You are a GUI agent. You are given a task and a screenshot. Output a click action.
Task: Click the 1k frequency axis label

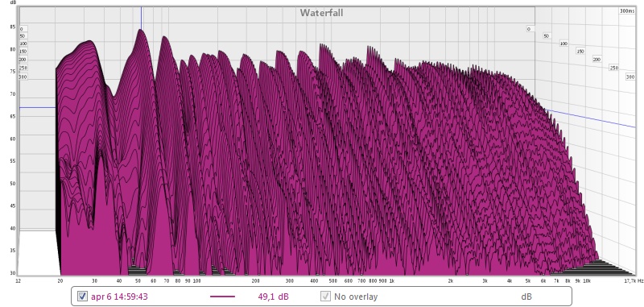[392, 280]
